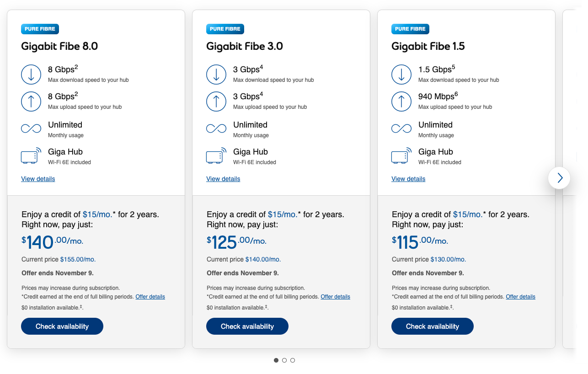
Task: Click the Pure Fibre badge on Fibe 1.5
Action: click(x=410, y=29)
